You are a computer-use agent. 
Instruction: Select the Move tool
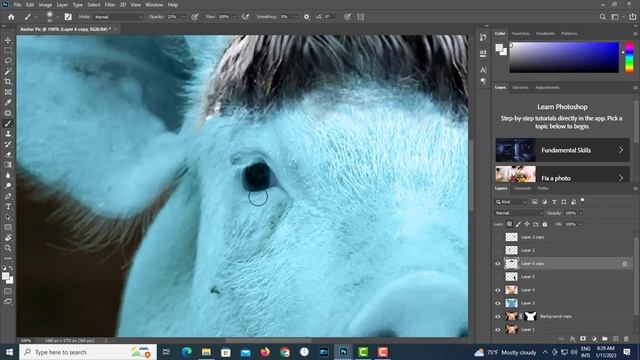pos(8,40)
